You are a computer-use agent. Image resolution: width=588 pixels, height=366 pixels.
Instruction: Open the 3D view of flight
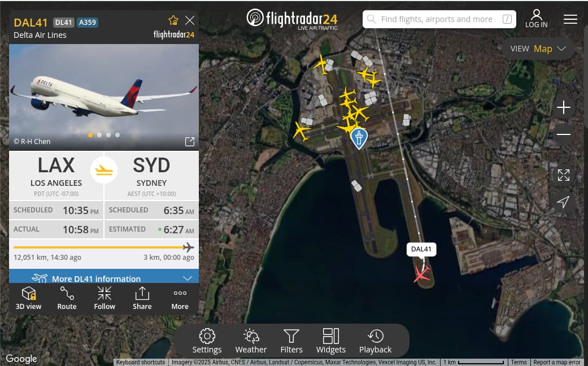click(28, 298)
